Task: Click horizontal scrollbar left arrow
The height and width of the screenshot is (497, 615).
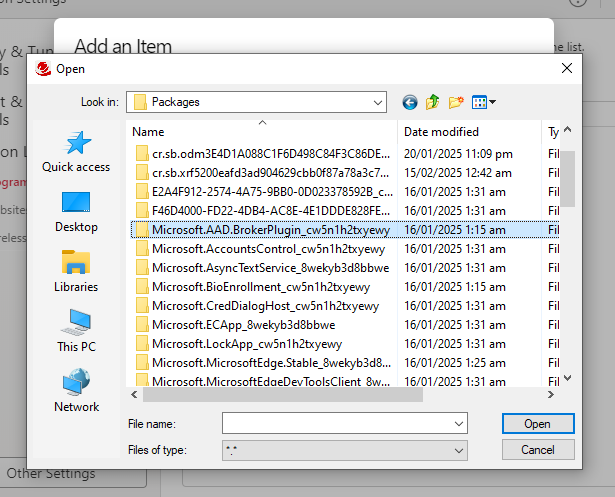Action: tap(135, 394)
